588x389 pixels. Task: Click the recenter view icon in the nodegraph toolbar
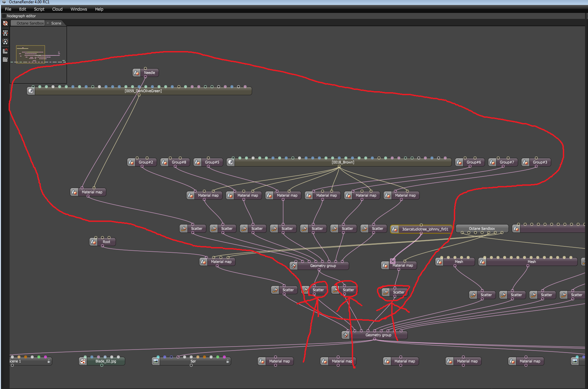[x=5, y=23]
